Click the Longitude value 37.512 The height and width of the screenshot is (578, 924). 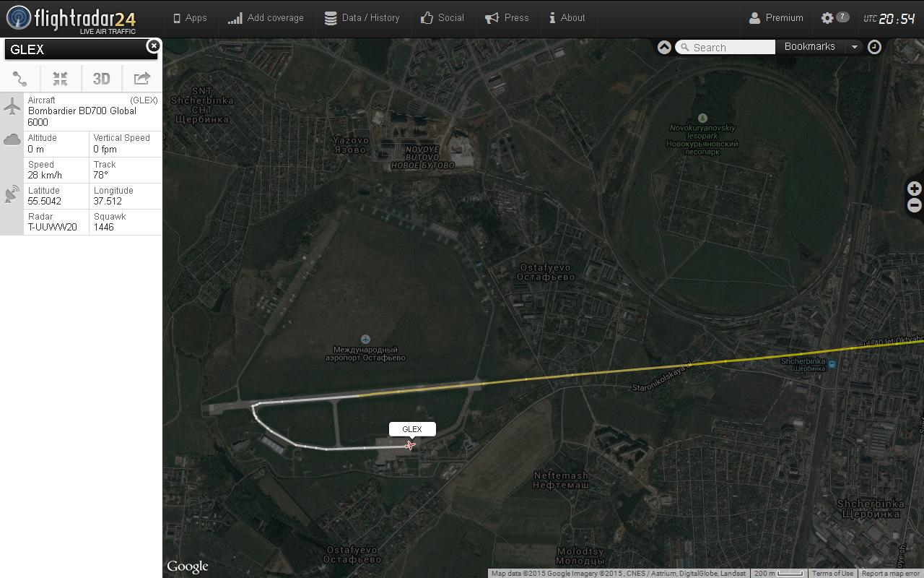[108, 201]
